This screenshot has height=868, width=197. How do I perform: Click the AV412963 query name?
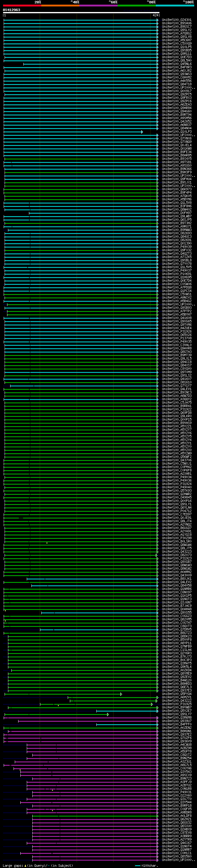tap(11, 10)
